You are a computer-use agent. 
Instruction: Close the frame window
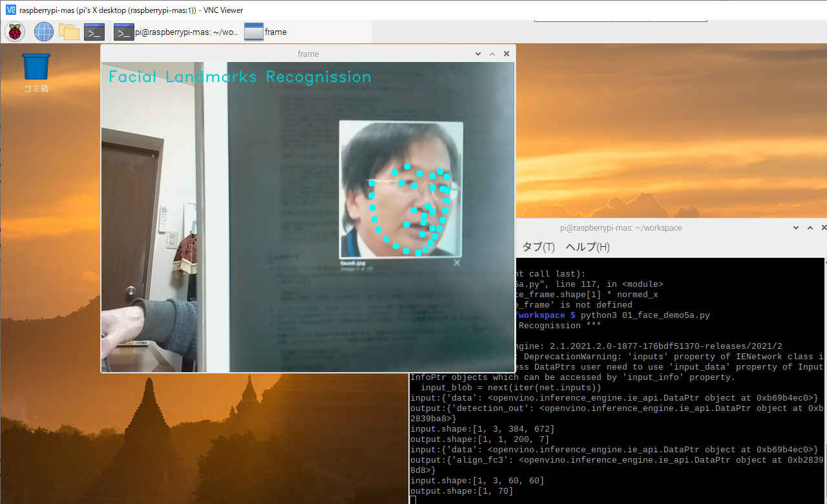coord(507,54)
